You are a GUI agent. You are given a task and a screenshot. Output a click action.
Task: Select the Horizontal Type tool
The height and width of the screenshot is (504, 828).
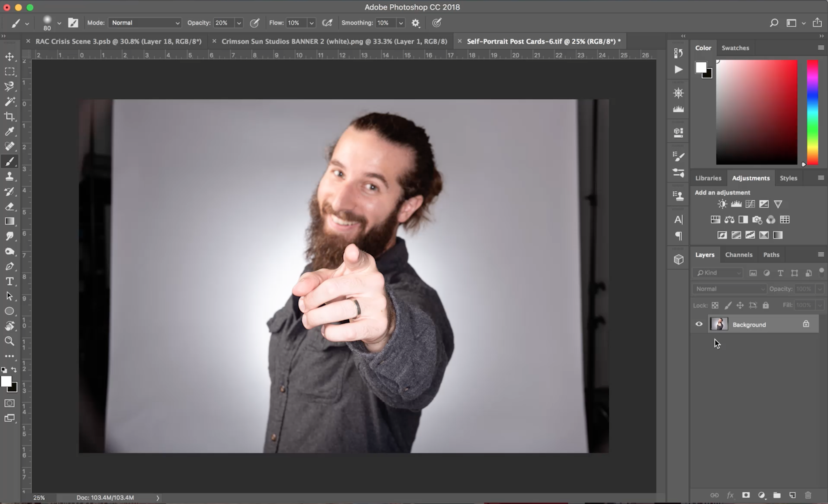point(9,281)
